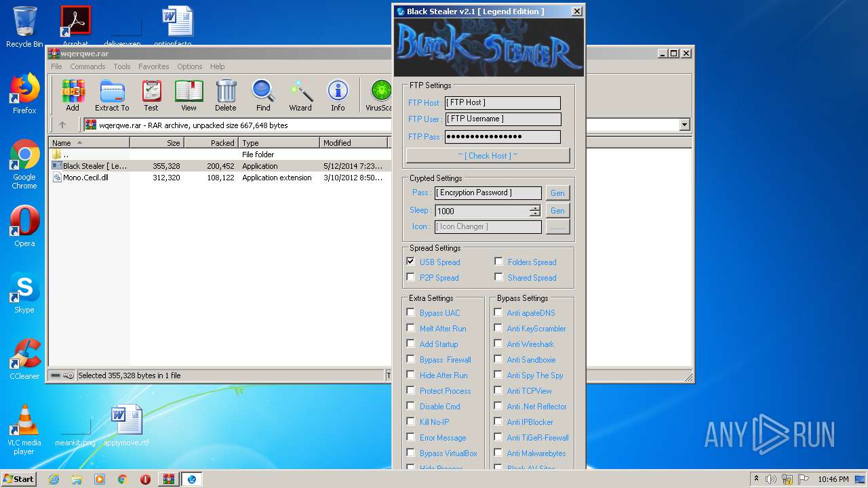868x488 pixels.
Task: Open Tools menu
Action: click(122, 66)
